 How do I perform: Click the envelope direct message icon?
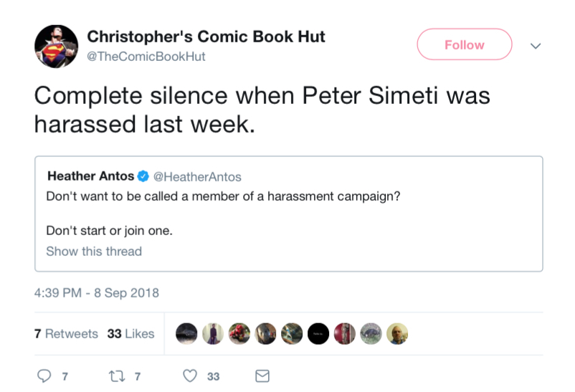pyautogui.click(x=262, y=376)
